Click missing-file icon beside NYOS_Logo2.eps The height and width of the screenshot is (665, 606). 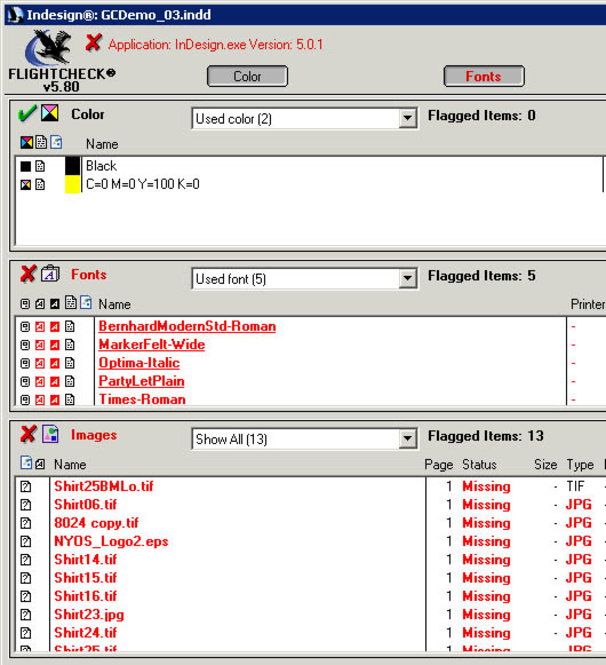pos(26,542)
